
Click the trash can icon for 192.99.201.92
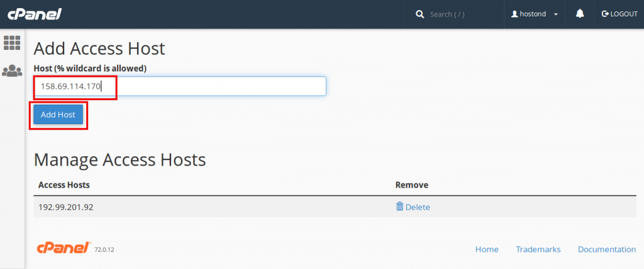click(x=399, y=206)
